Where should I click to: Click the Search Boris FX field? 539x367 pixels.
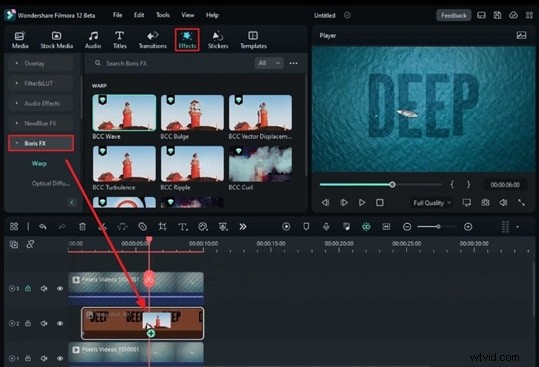click(172, 64)
